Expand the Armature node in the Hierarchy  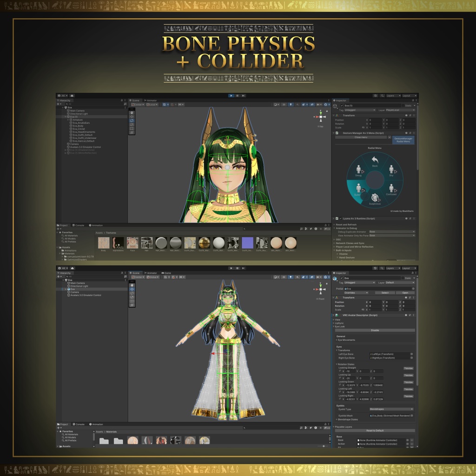tap(68, 120)
